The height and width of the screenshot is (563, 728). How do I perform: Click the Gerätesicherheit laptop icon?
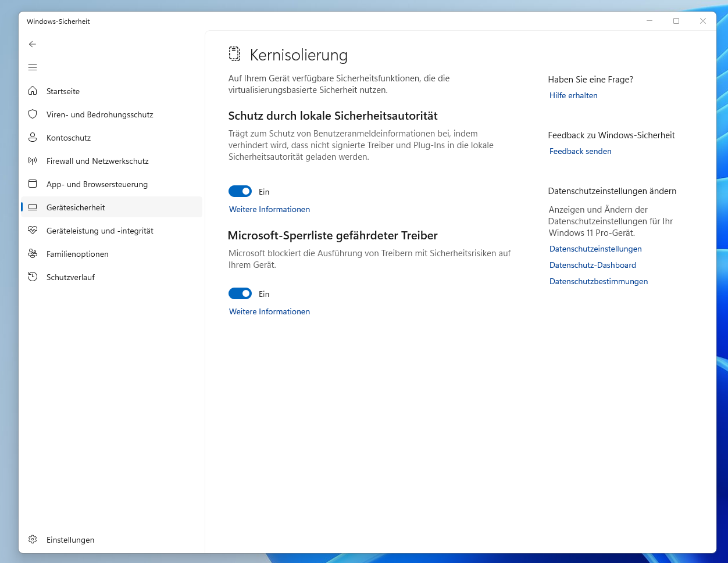(x=33, y=207)
